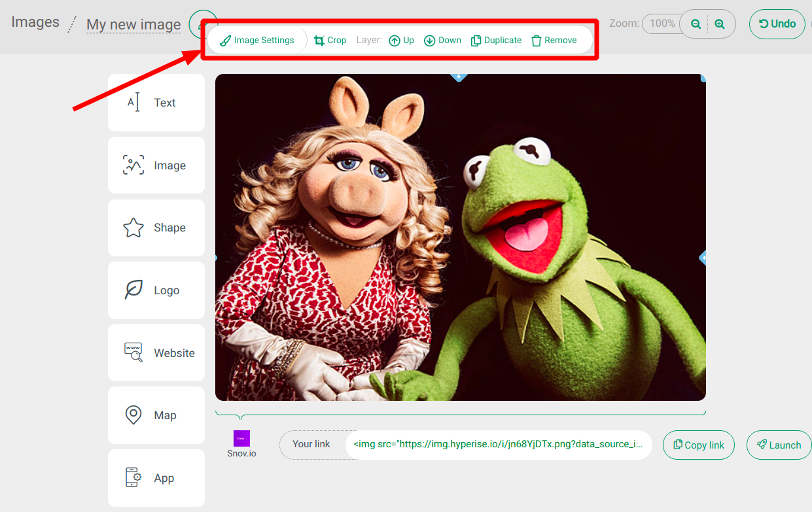Move layer Down
Image resolution: width=812 pixels, height=512 pixels.
[443, 41]
